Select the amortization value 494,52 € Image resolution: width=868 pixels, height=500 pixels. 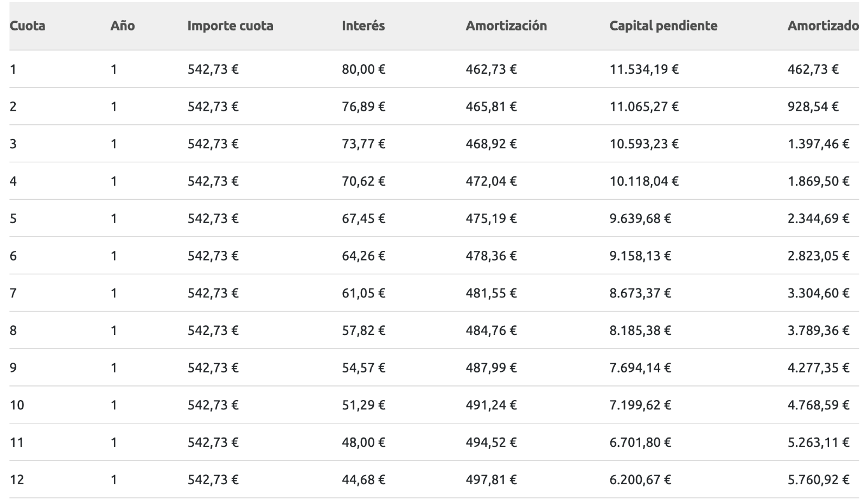tap(491, 443)
